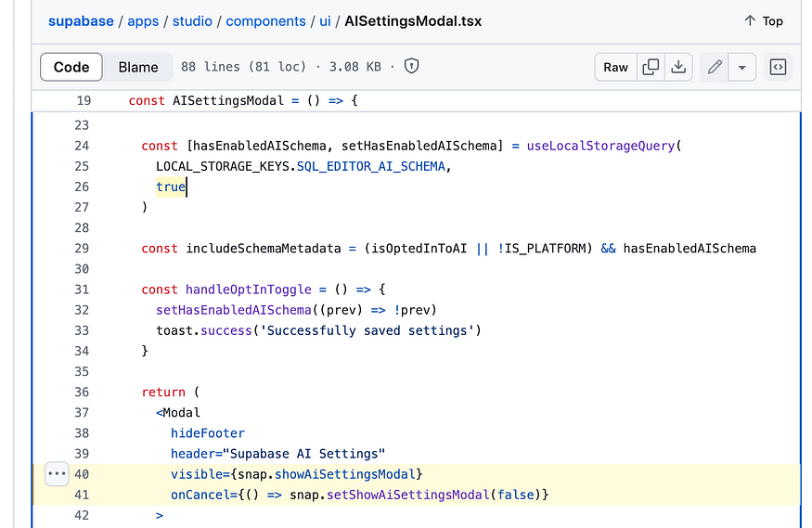Select line number 24

point(82,146)
